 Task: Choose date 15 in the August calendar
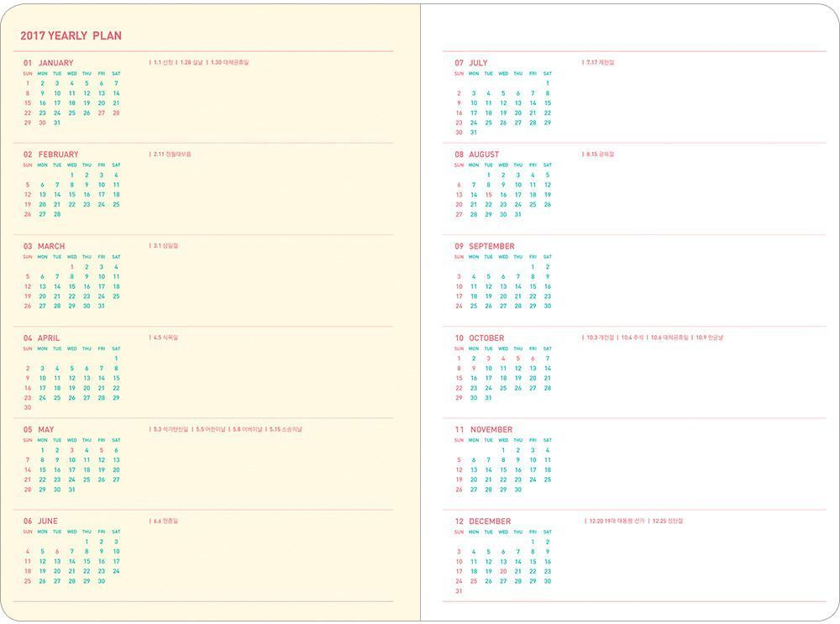click(x=489, y=195)
